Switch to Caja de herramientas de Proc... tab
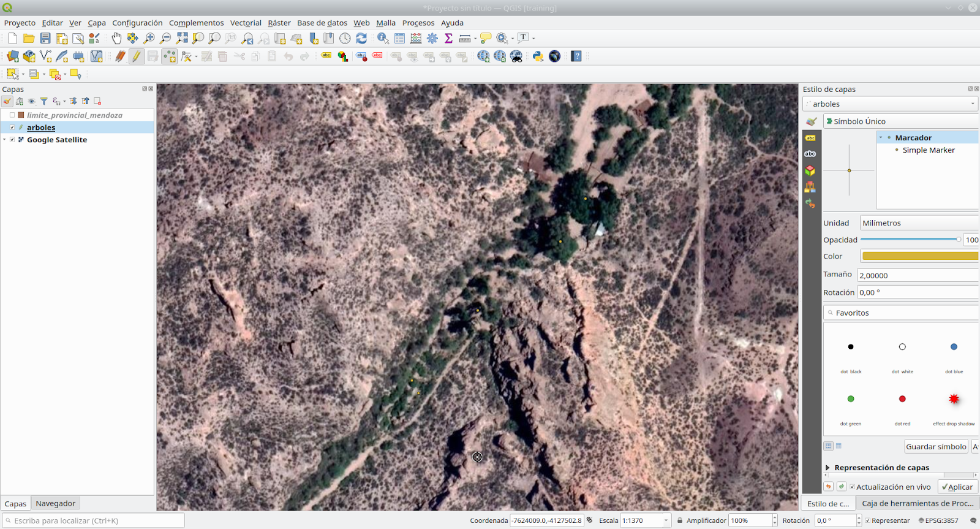 click(918, 503)
